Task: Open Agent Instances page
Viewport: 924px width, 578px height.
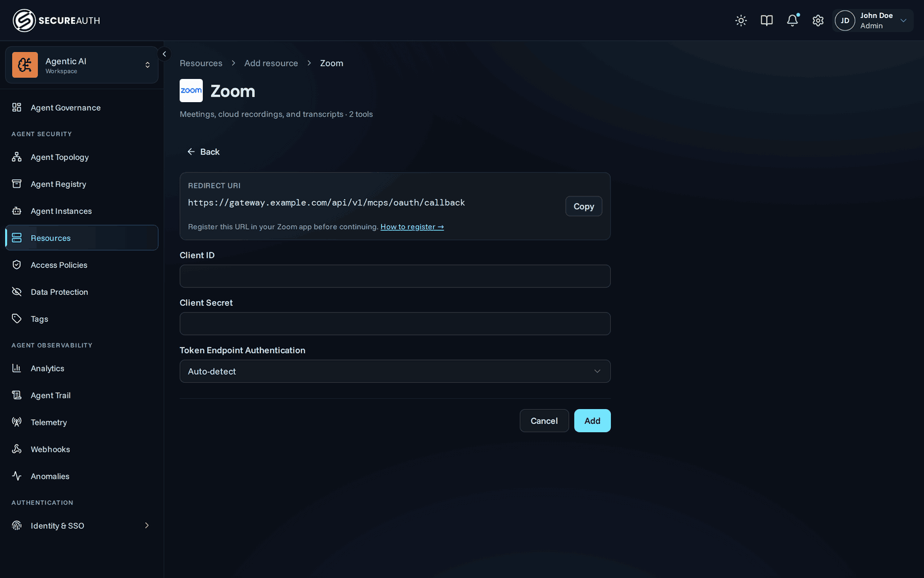Action: [x=81, y=211]
